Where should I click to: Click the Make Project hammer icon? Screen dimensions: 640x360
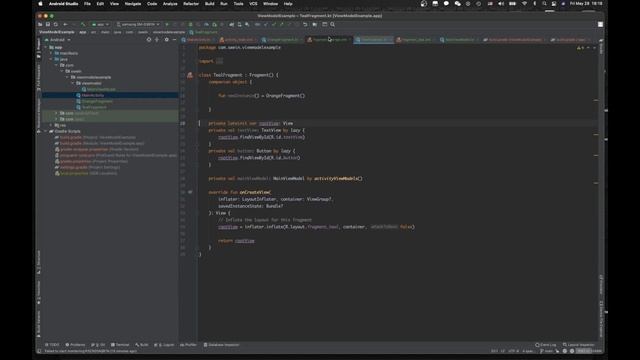83,24
